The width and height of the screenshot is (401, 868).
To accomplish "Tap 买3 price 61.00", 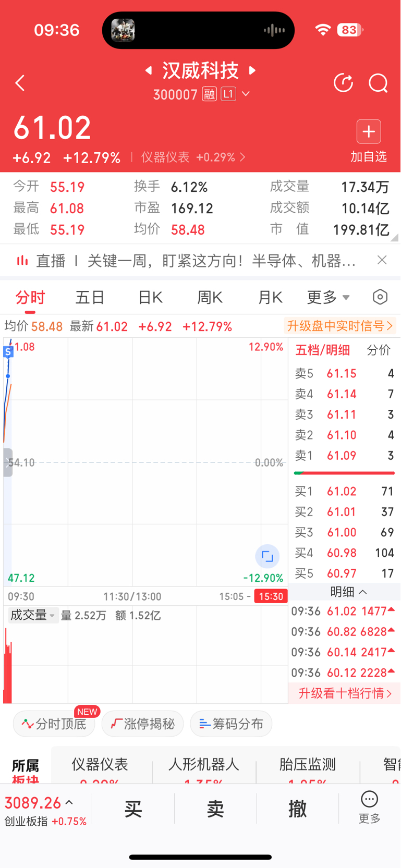I will click(342, 532).
